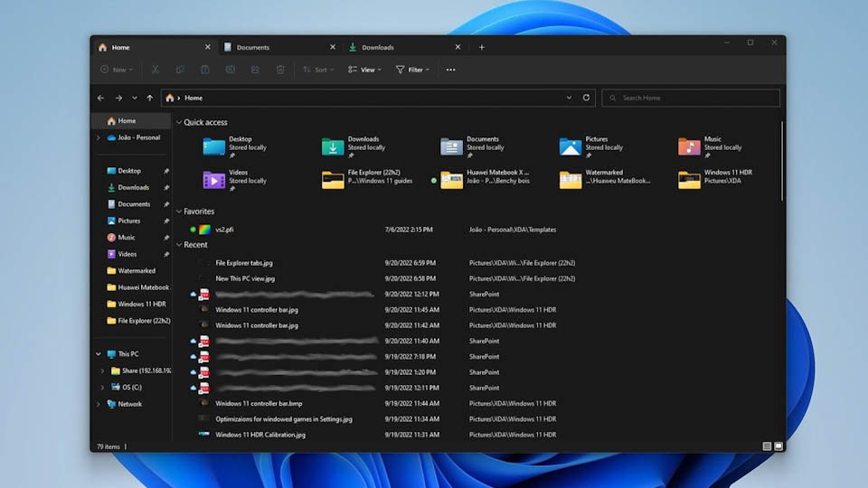
Task: Click the See more three-dots icon
Action: (450, 70)
